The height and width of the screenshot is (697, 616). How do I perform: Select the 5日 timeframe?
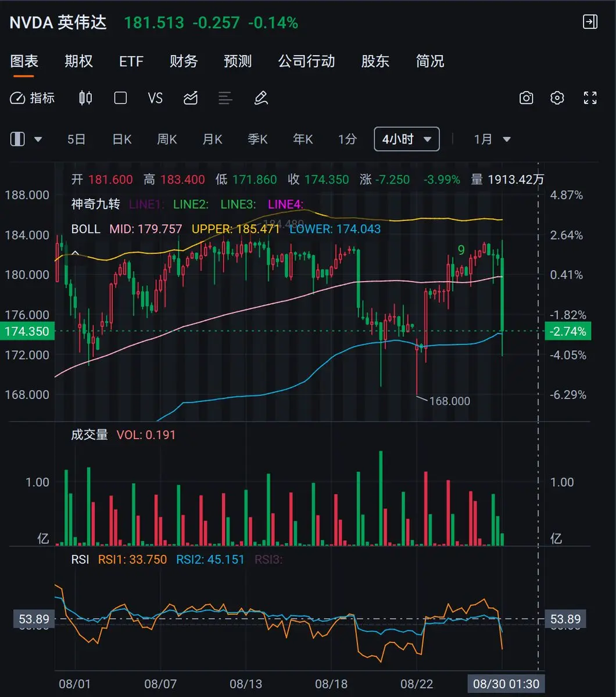coord(76,139)
